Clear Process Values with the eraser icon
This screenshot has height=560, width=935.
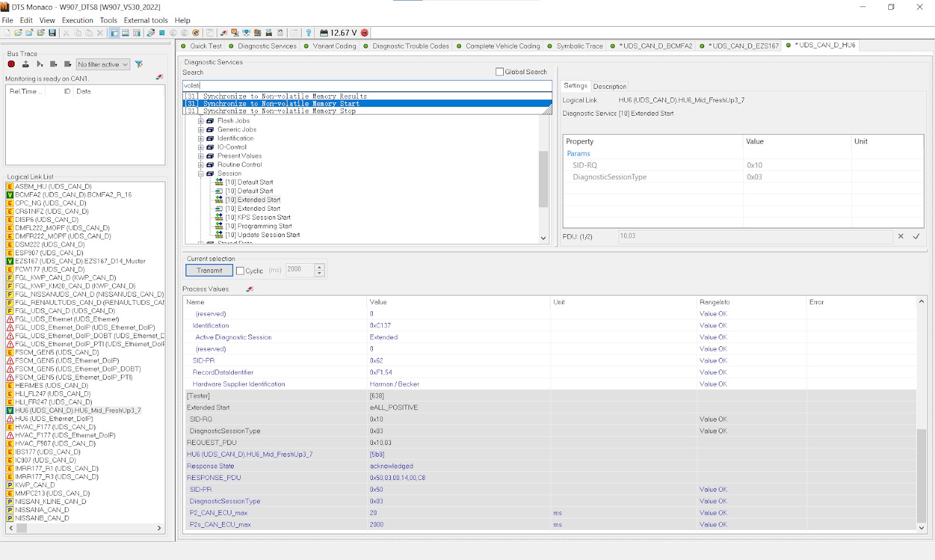(250, 289)
